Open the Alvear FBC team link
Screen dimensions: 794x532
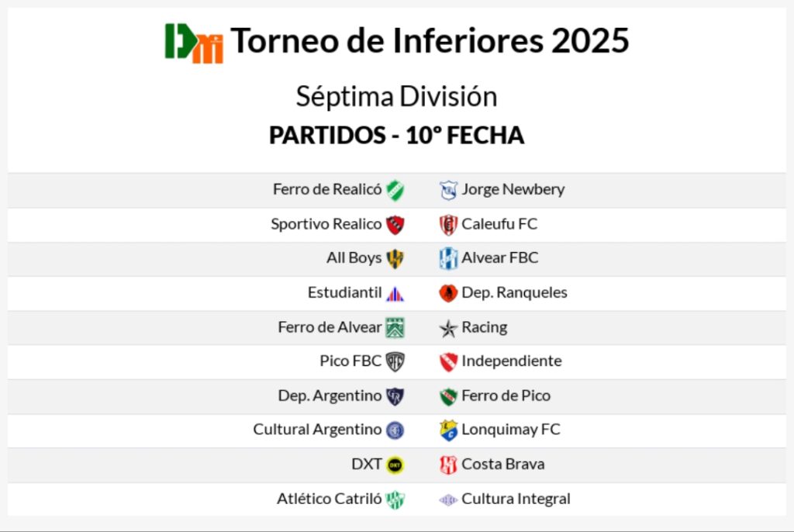pos(499,258)
